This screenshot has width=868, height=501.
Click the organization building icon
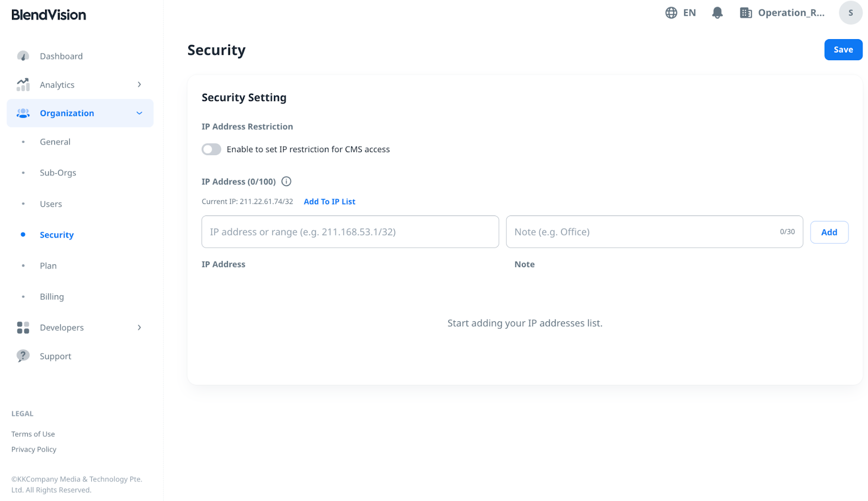tap(746, 12)
